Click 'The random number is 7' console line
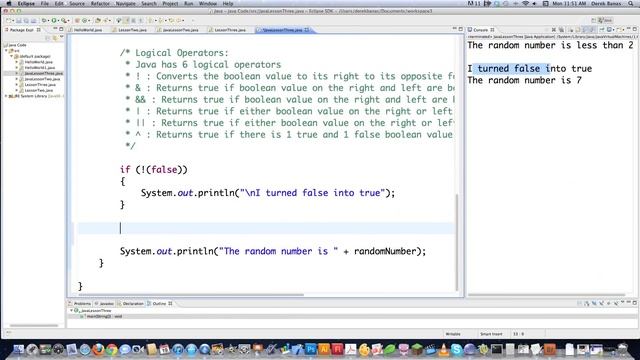The width and height of the screenshot is (640, 360). click(x=524, y=80)
